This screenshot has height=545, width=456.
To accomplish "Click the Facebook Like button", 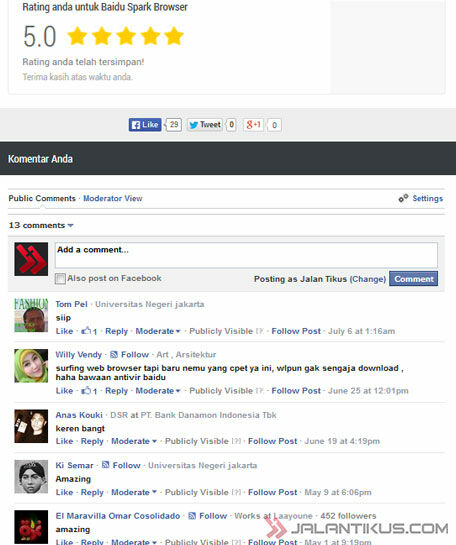I will [145, 125].
